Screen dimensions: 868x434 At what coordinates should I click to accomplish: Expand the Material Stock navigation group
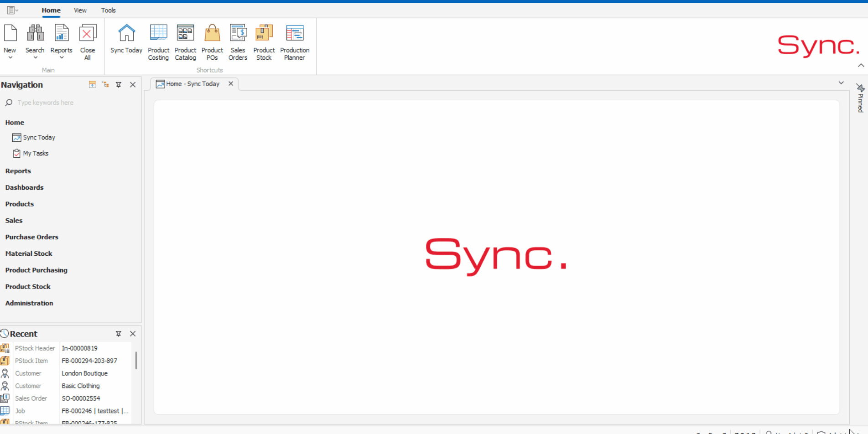click(x=29, y=253)
